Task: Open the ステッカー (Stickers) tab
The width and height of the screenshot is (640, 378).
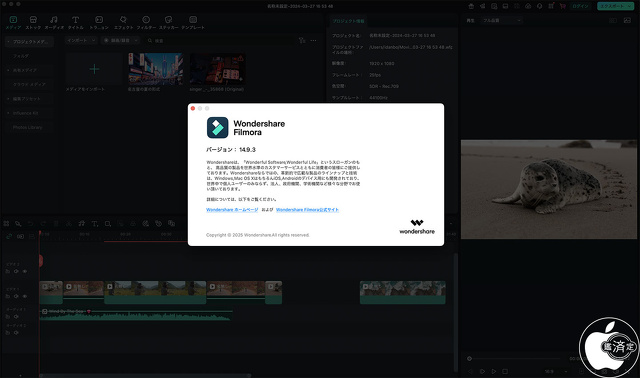Action: tap(169, 22)
